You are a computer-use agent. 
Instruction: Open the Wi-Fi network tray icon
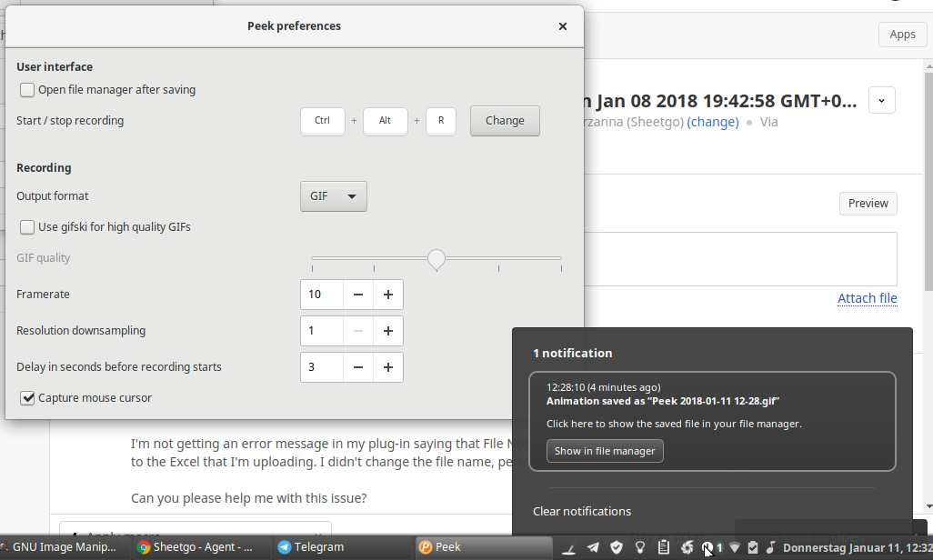[734, 547]
